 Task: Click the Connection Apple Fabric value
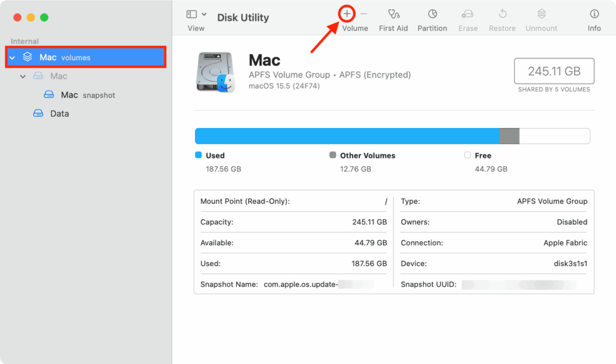[x=565, y=243]
